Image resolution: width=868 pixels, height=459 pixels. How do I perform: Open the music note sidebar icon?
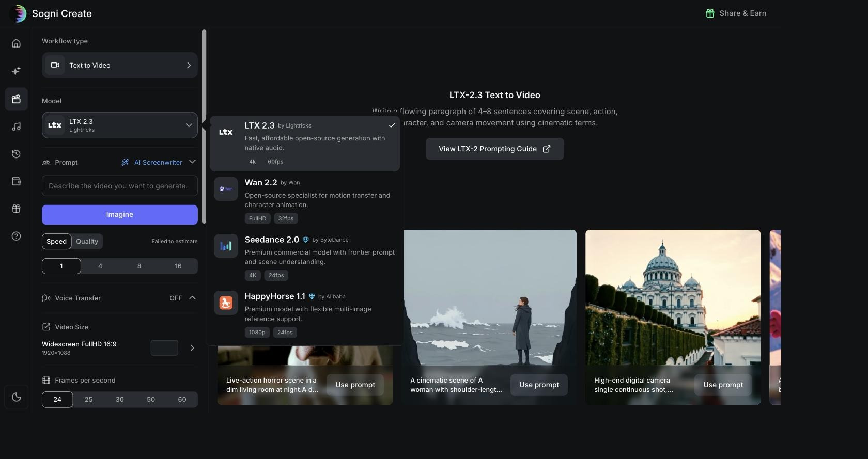pyautogui.click(x=17, y=126)
